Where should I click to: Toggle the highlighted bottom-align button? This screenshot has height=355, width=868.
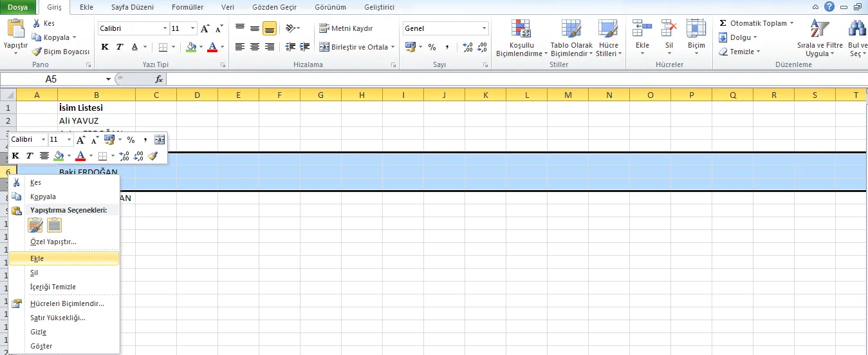269,28
